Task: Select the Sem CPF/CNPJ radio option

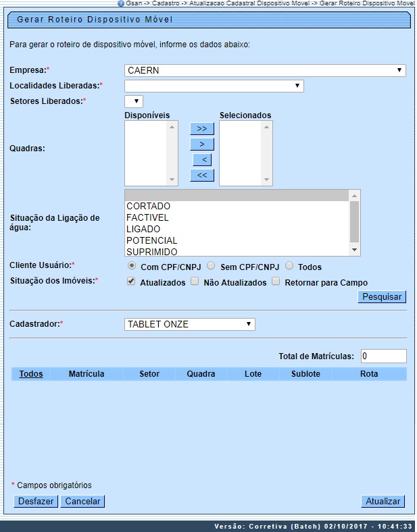Action: click(212, 266)
